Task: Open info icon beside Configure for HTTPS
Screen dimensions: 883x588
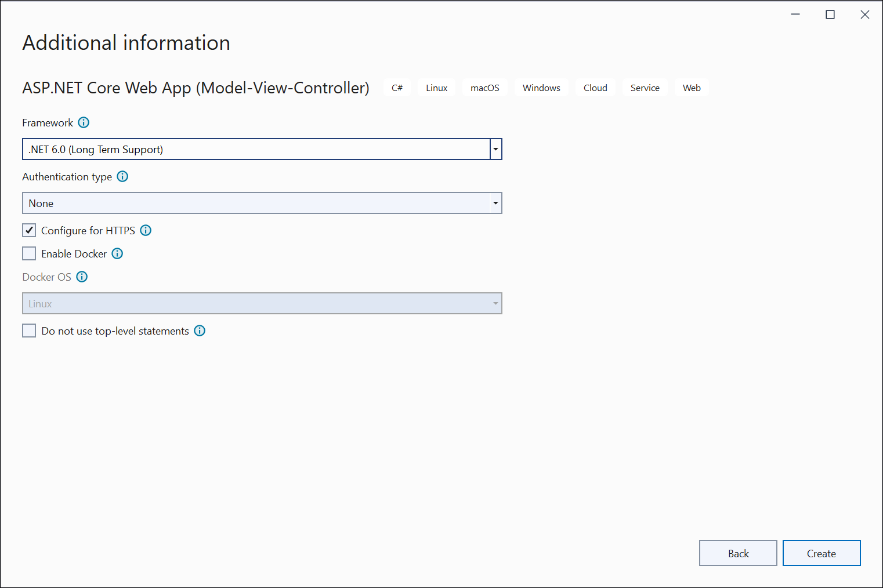Action: click(146, 230)
